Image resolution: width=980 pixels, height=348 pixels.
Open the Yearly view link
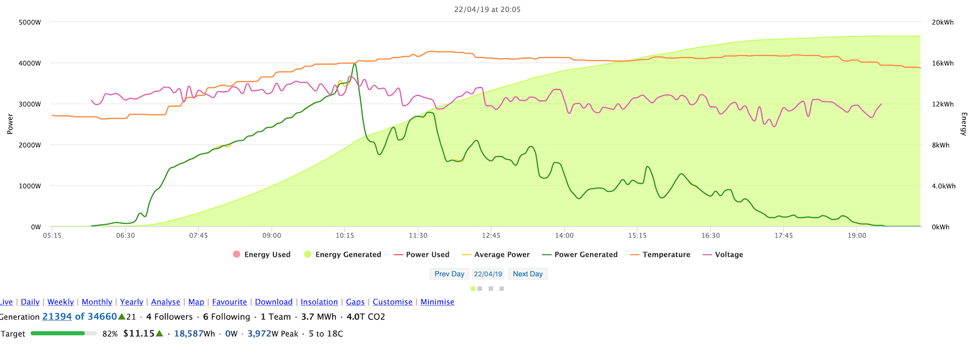[x=132, y=302]
